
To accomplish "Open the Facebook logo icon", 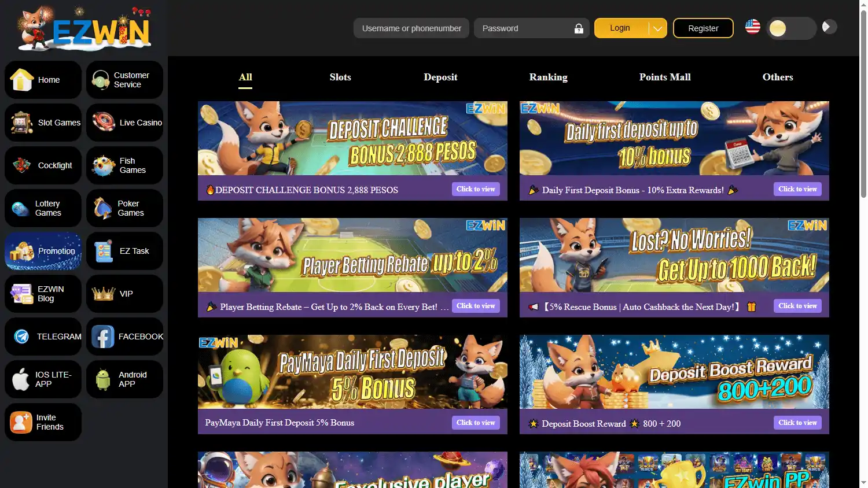I will (x=103, y=337).
